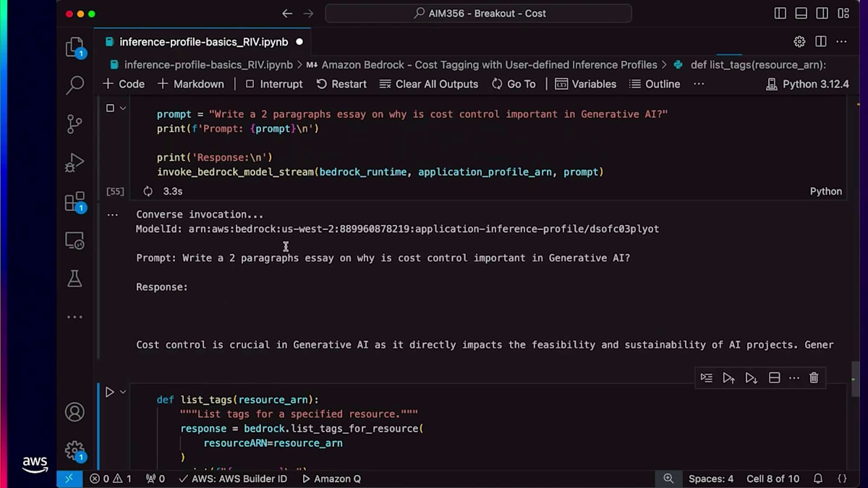Click the 3.3s execution time indicator
Viewport: 868px width, 488px height.
(x=173, y=192)
